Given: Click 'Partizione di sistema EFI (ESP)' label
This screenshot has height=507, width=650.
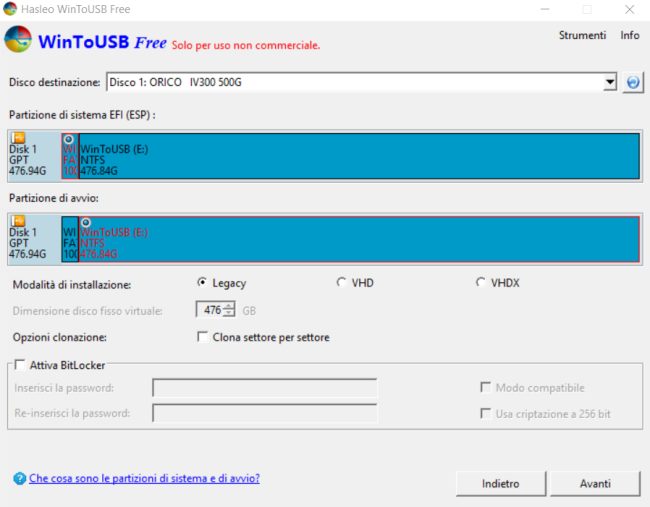Looking at the screenshot, I should (x=82, y=115).
